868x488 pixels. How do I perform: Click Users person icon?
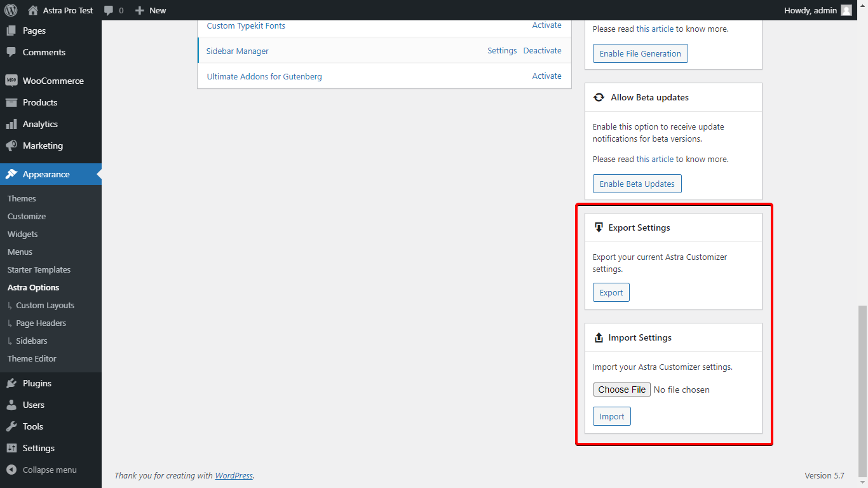click(11, 405)
